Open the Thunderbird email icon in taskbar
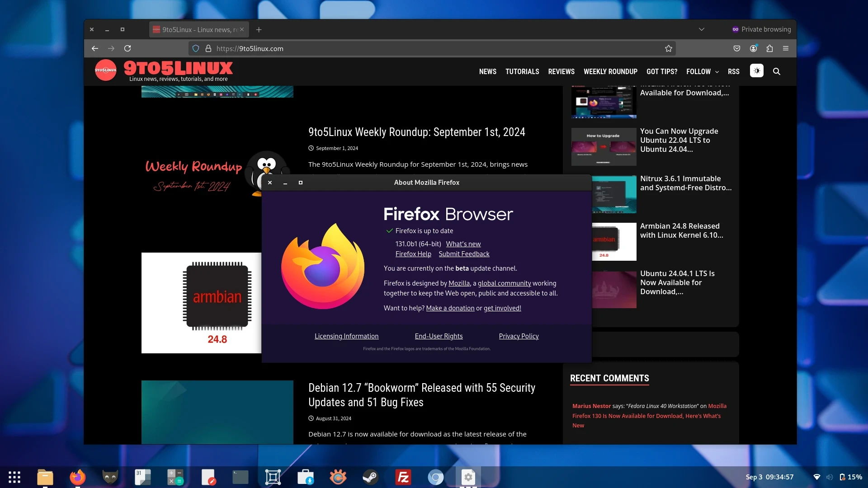Screen dimensions: 868x488 (110, 477)
